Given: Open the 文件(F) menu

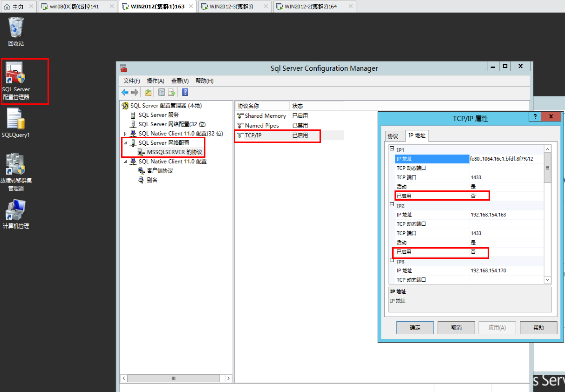Looking at the screenshot, I should pyautogui.click(x=132, y=81).
